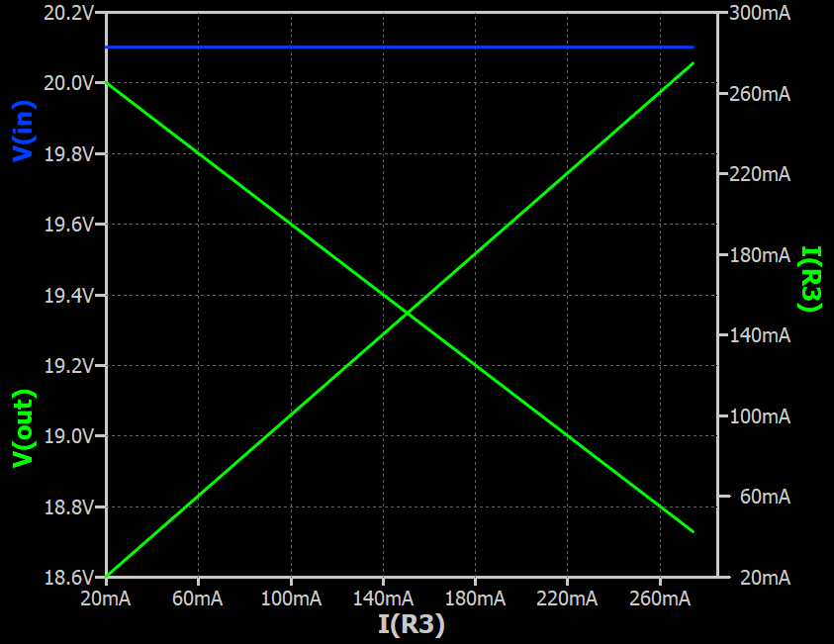834x644 pixels.
Task: Click the 19.2V left axis value
Action: click(68, 366)
